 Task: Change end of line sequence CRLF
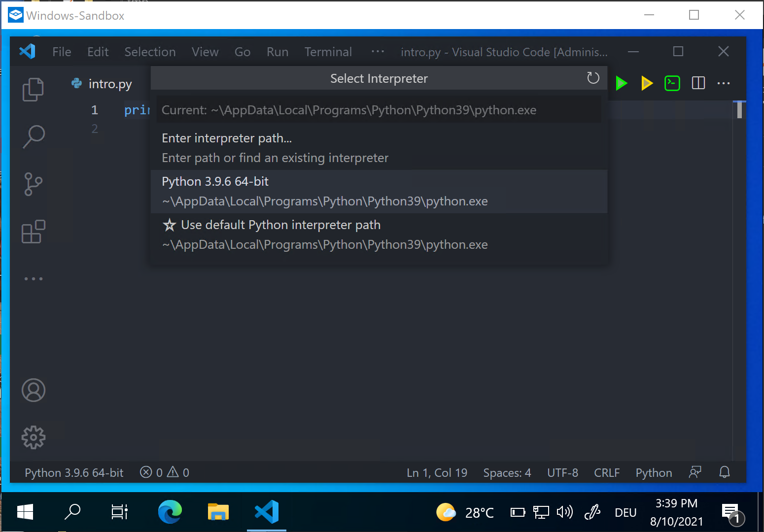point(606,472)
